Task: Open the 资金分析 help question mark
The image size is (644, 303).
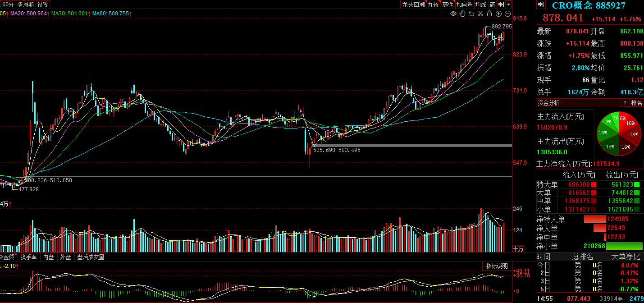Action: coord(625,103)
